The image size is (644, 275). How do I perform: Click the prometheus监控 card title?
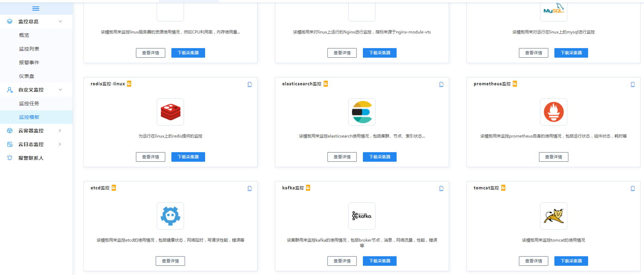492,84
